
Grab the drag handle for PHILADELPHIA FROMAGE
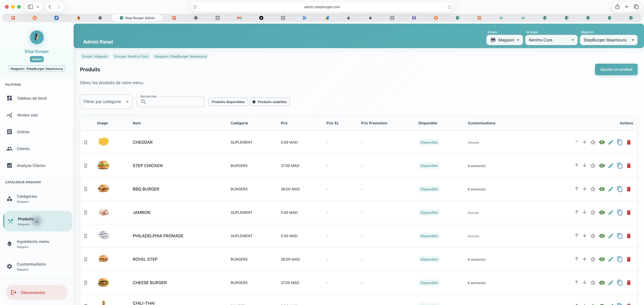86,236
